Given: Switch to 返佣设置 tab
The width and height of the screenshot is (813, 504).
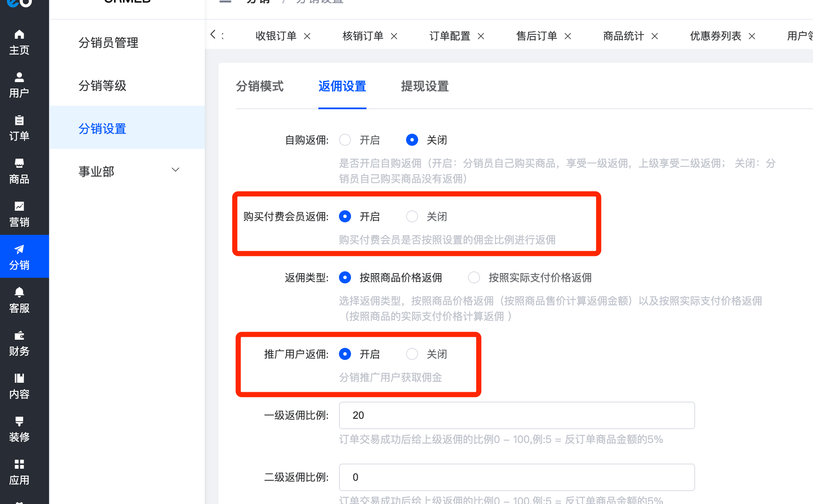Looking at the screenshot, I should tap(342, 86).
